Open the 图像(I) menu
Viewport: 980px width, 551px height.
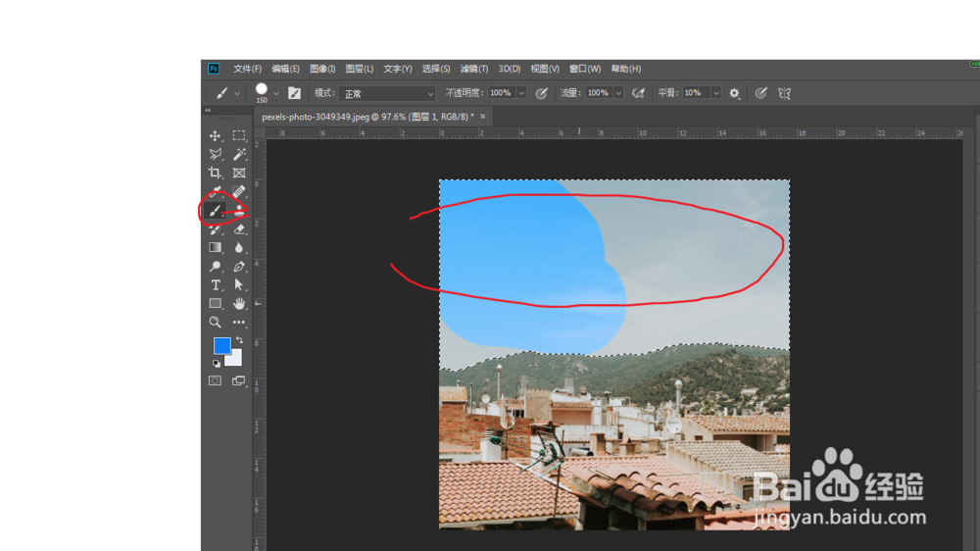pos(322,69)
